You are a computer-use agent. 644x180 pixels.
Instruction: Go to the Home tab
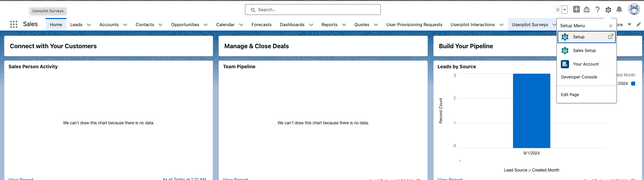[56, 24]
